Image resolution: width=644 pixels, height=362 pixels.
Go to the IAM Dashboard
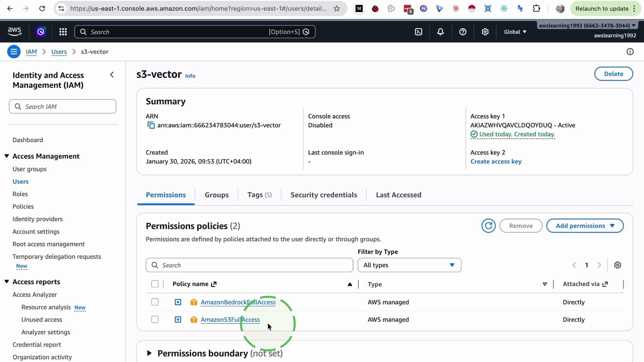click(x=28, y=140)
